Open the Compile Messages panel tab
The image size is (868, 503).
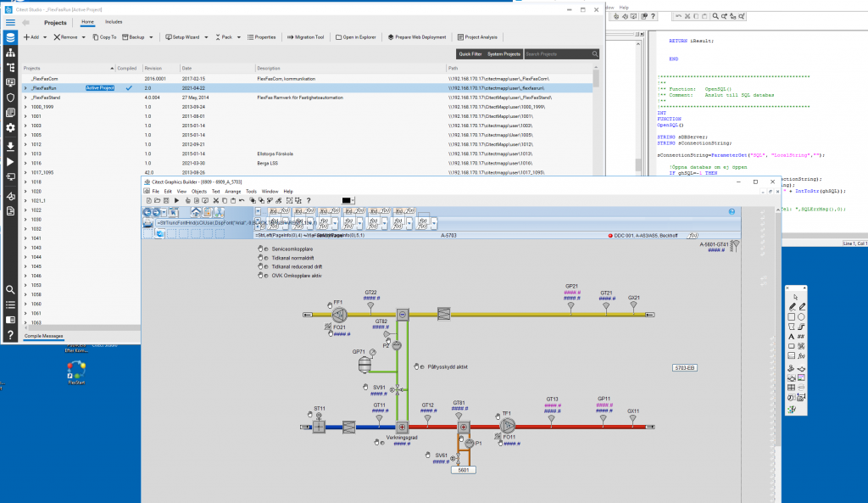coord(43,336)
